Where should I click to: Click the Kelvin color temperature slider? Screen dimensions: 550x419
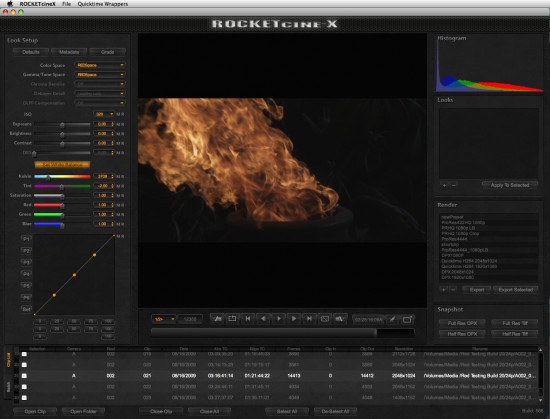62,176
